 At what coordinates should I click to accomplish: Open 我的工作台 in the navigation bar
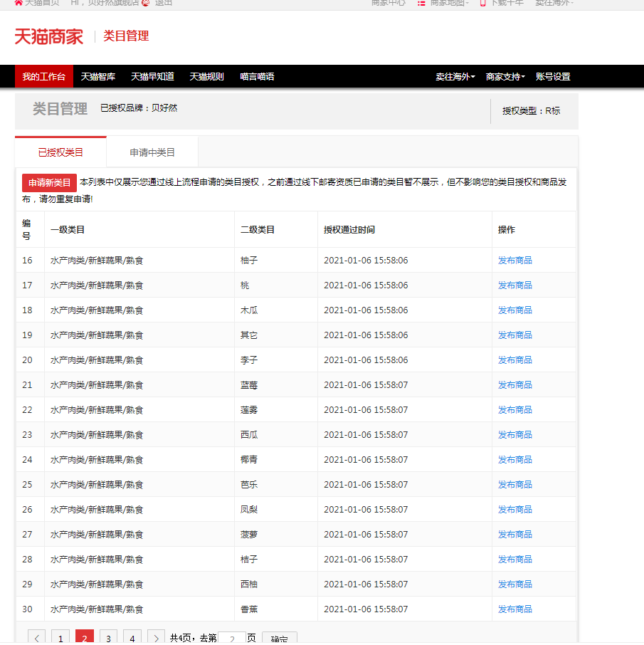(44, 76)
